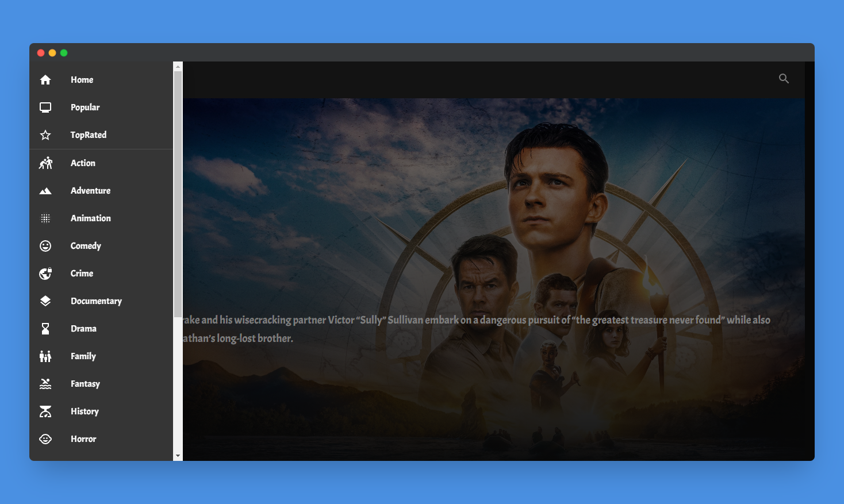Click the Fantasy swimmer waves icon
Image resolution: width=844 pixels, height=504 pixels.
pyautogui.click(x=45, y=384)
